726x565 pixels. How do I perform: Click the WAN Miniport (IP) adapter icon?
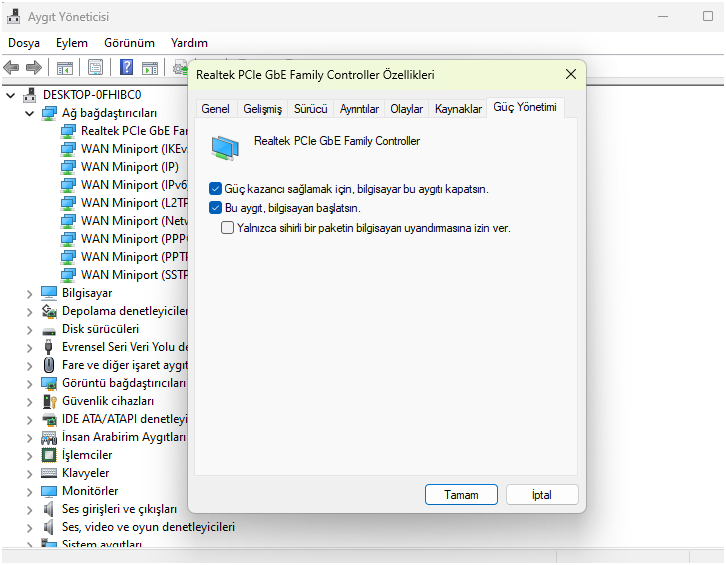68,167
